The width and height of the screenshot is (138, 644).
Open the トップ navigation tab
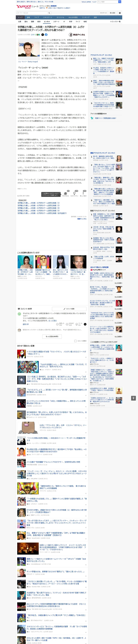pyautogui.click(x=20, y=17)
